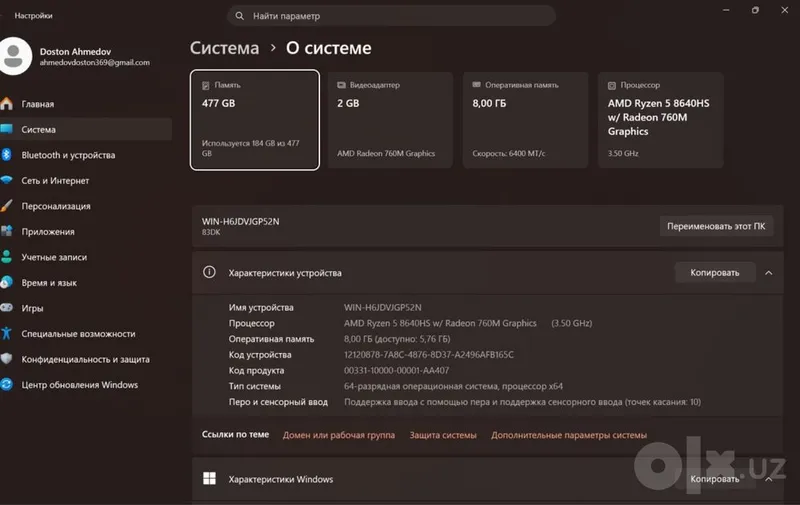Open Игры settings
Image resolution: width=800 pixels, height=505 pixels.
86,308
